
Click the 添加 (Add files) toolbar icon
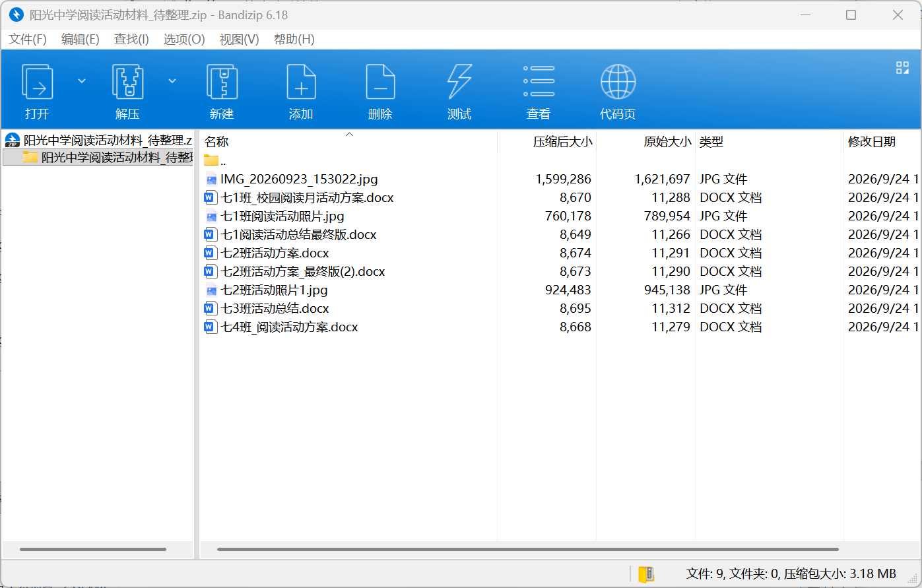[301, 81]
